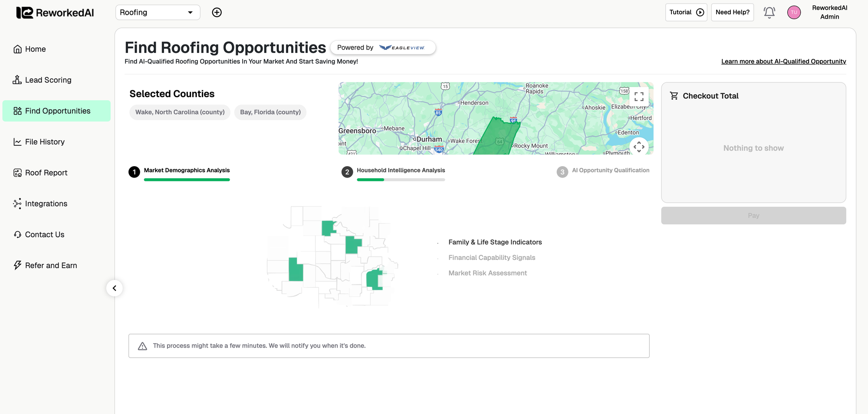Click the Roof Report sidebar icon
868x414 pixels.
click(x=17, y=173)
